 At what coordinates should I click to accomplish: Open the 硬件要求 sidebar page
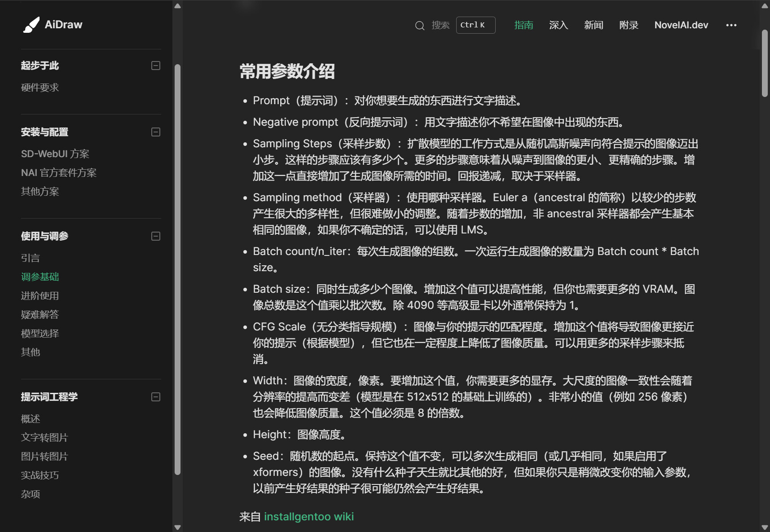tap(40, 88)
